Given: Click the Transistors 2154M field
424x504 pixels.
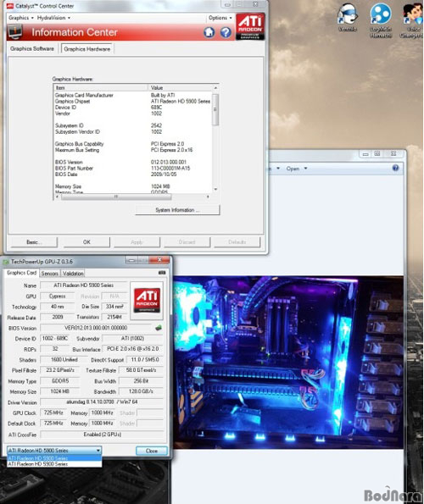Looking at the screenshot, I should pos(114,317).
